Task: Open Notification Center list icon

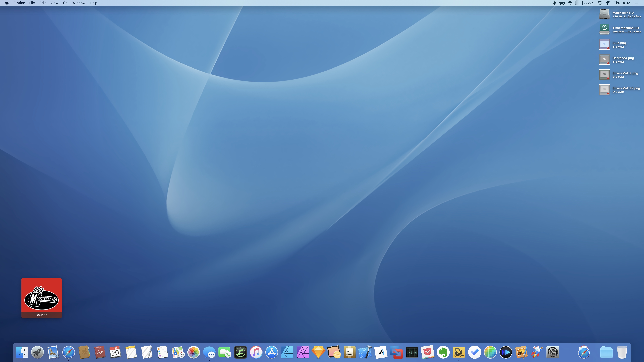Action: click(636, 3)
